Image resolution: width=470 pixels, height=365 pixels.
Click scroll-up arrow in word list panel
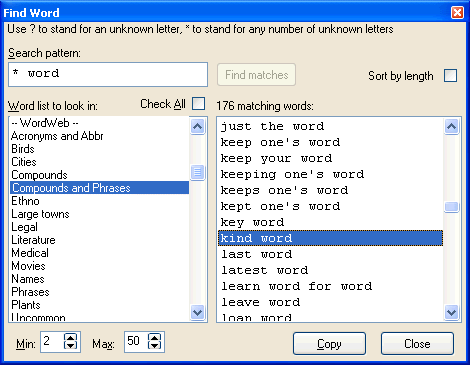point(198,126)
